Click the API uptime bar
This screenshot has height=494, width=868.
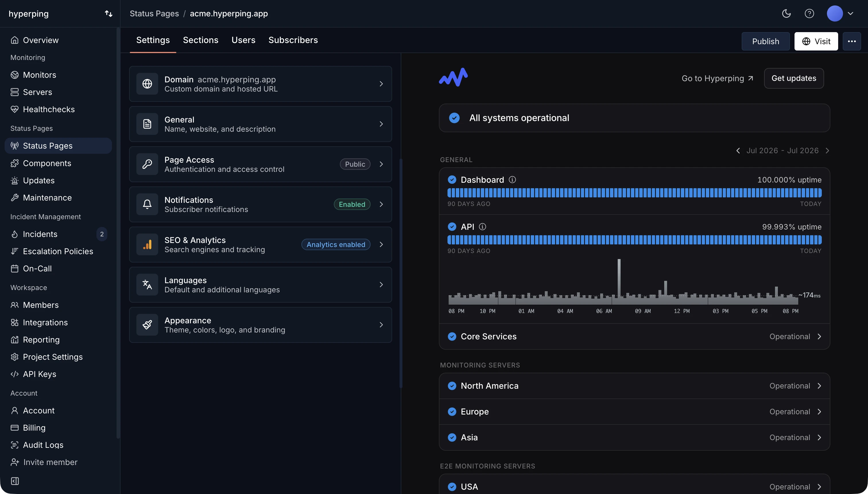[x=634, y=240]
